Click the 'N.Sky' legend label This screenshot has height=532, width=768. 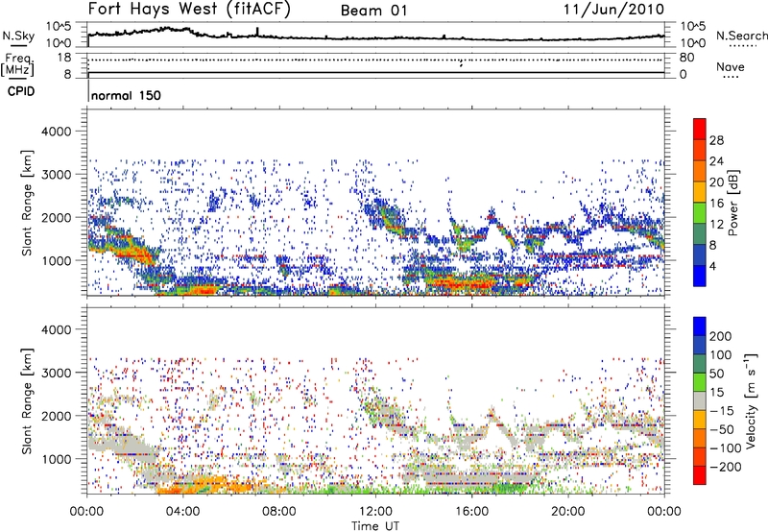[18, 36]
